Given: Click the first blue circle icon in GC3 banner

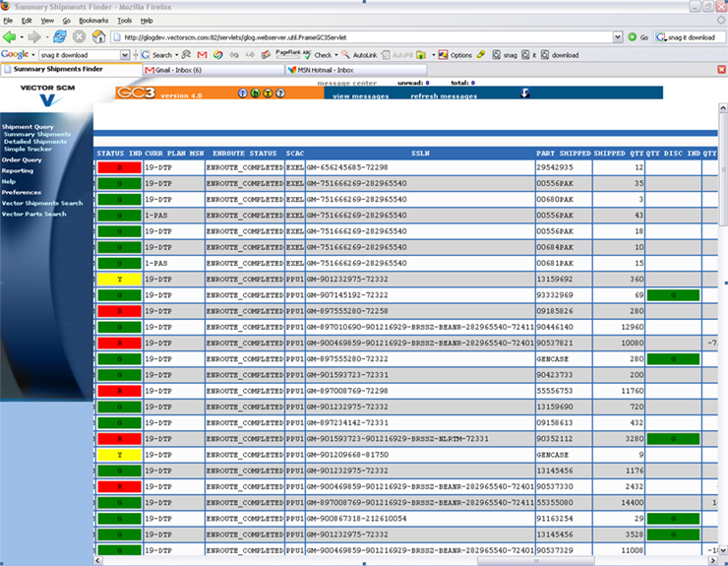Looking at the screenshot, I should pos(243,93).
